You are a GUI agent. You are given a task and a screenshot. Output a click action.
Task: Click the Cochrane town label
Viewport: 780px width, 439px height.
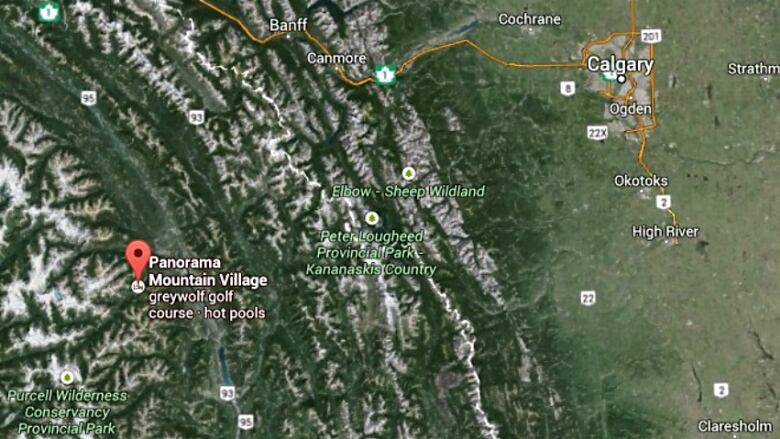529,19
